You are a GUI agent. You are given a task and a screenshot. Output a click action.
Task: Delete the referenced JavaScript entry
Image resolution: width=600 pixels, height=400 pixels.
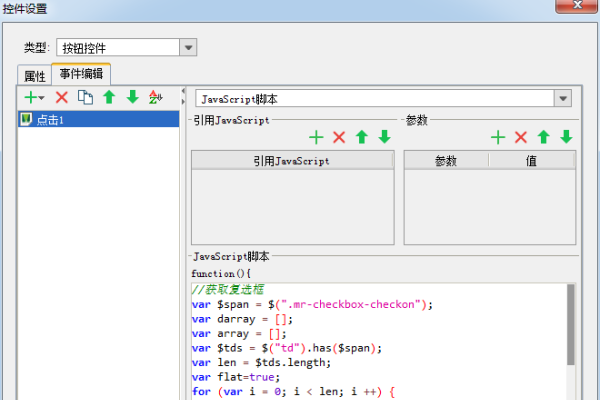point(339,137)
